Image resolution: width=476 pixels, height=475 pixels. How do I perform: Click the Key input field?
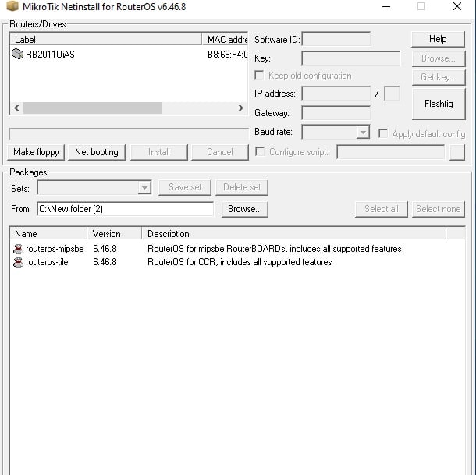click(350, 58)
